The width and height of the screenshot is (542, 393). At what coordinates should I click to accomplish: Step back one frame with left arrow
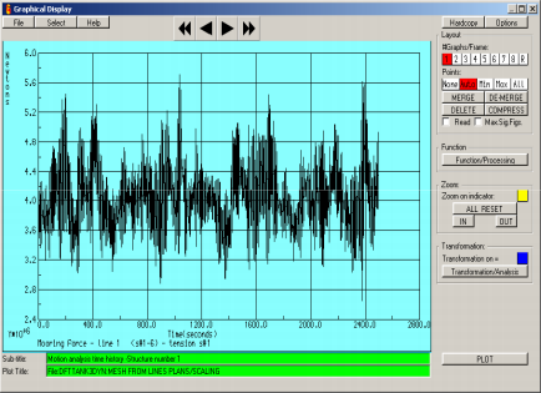(x=206, y=28)
